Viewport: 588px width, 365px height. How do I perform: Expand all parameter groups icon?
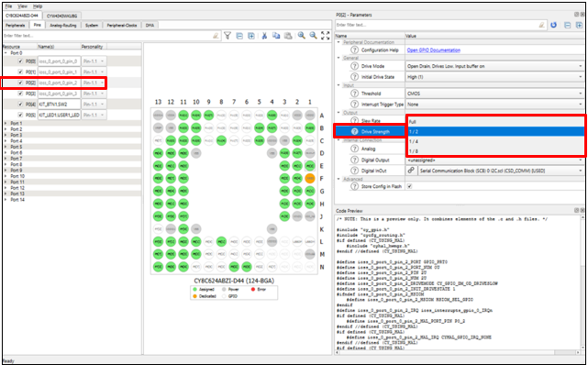click(579, 25)
